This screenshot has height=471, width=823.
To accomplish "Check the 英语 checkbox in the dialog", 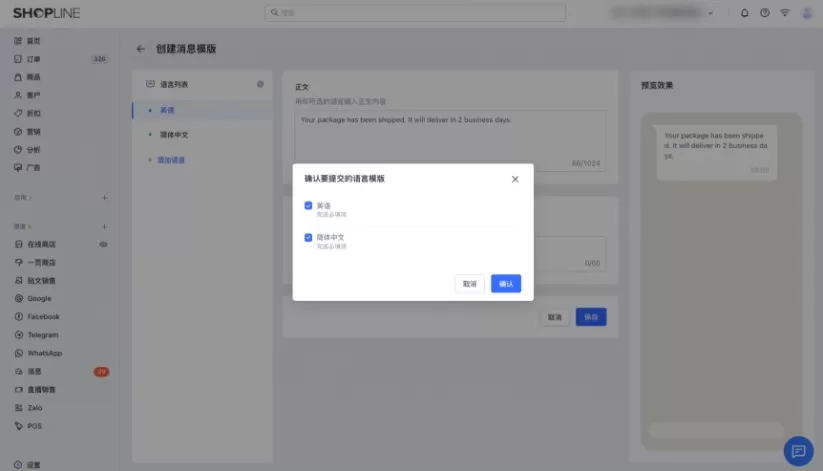I will point(309,206).
